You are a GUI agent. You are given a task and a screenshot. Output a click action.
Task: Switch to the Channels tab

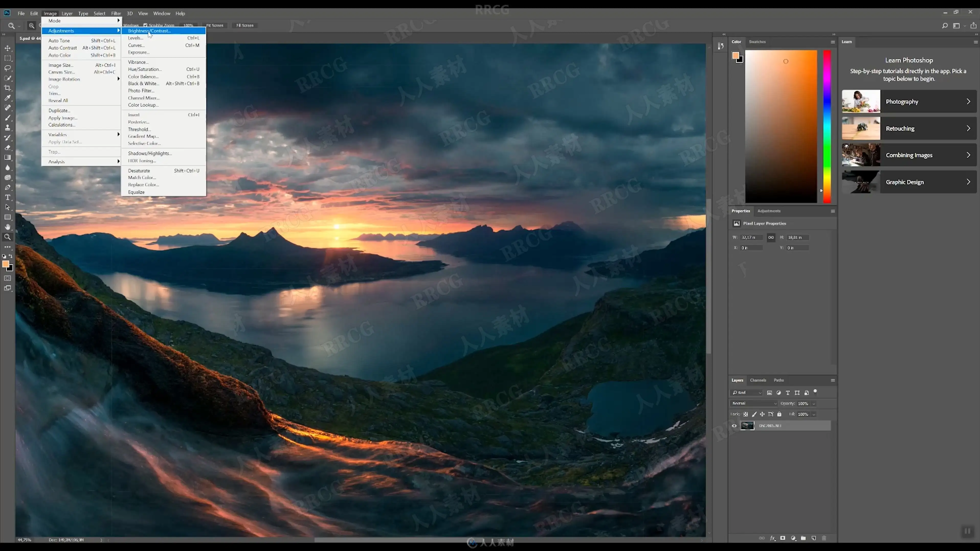(x=758, y=380)
